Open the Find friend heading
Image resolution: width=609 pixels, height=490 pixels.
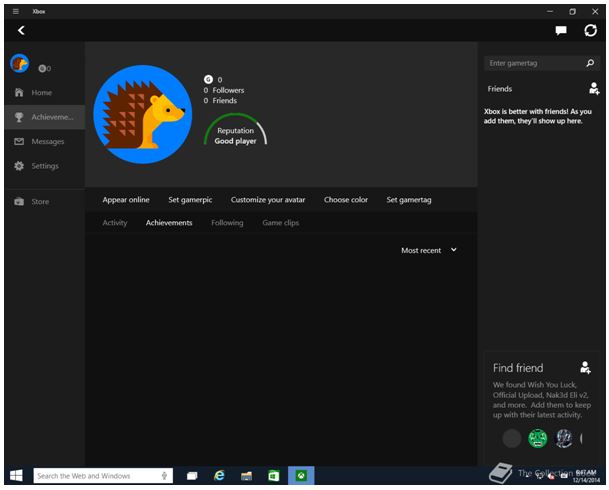pyautogui.click(x=518, y=368)
